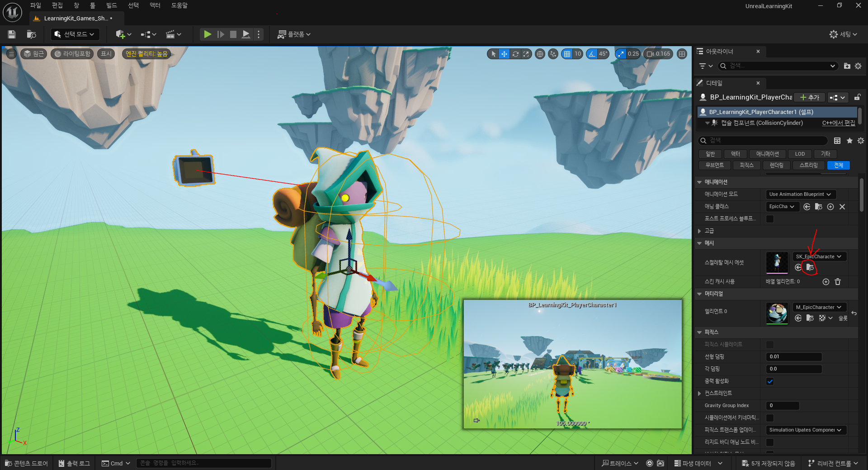
Task: Toggle 포스트 프로세스 블루프린트 checkbox
Action: [x=770, y=219]
